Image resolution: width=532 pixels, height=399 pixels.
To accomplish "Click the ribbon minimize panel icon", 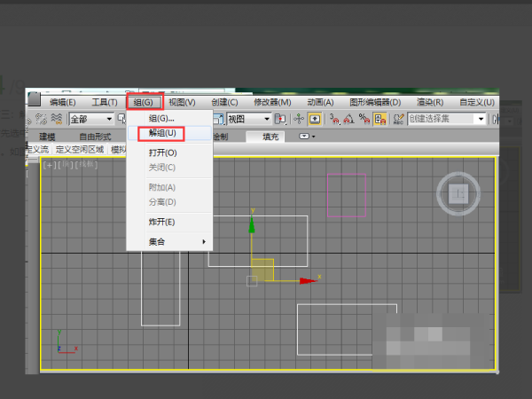I will (x=304, y=136).
